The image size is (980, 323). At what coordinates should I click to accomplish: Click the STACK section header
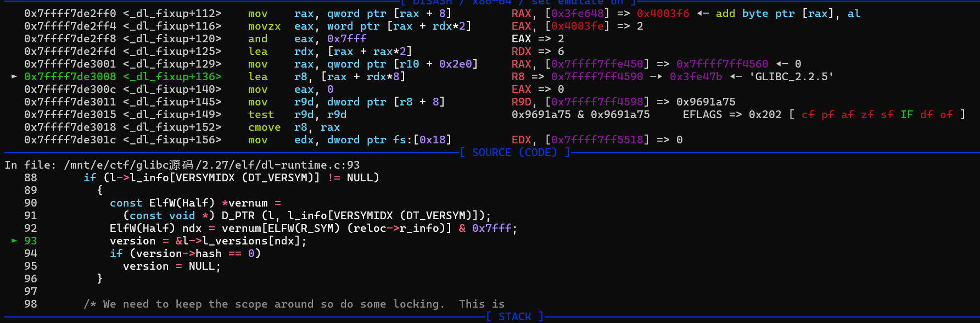(514, 316)
